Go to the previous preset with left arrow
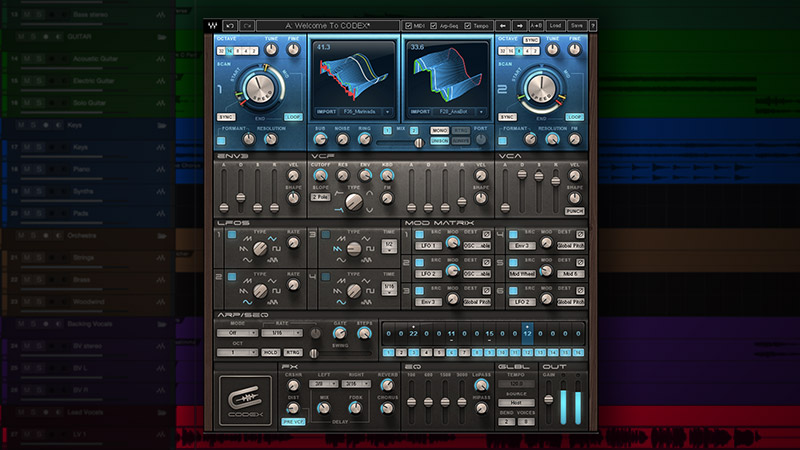The image size is (800, 450). 503,26
